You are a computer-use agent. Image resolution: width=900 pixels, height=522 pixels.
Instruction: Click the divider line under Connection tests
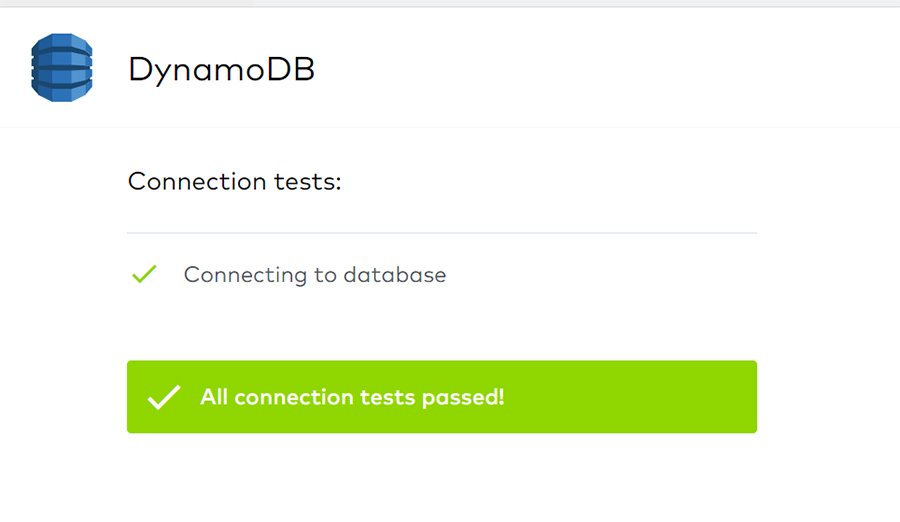[x=441, y=233]
